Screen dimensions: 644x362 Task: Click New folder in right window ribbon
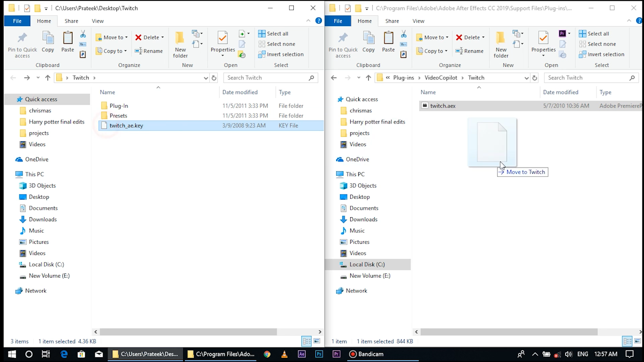click(501, 44)
